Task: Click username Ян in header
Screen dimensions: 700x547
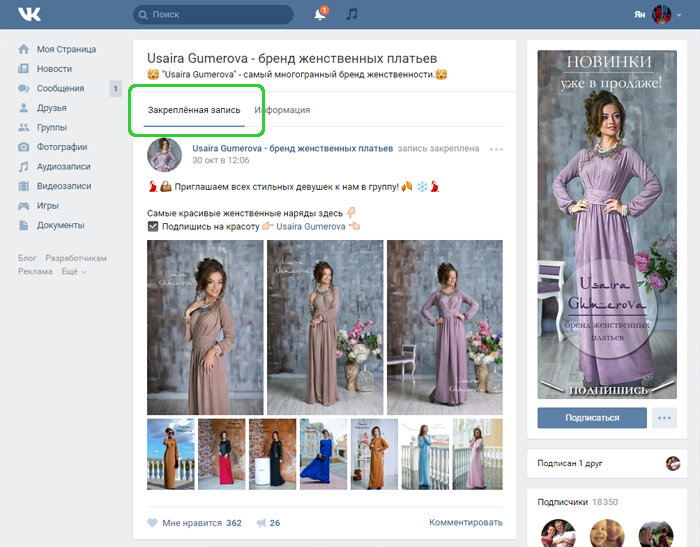Action: point(640,15)
